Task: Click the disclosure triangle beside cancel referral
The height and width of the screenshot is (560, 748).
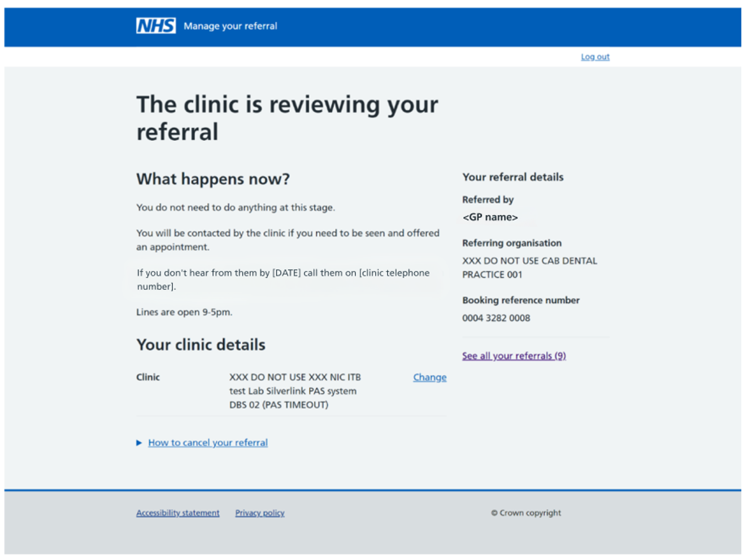Action: coord(139,443)
